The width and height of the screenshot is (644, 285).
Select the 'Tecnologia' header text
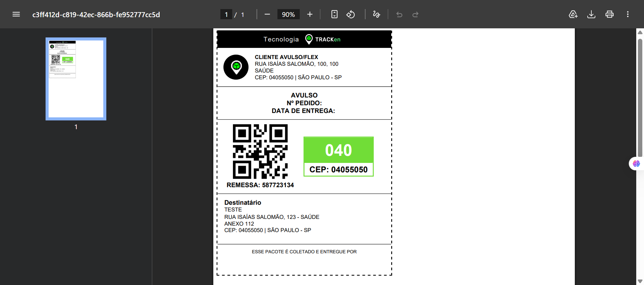click(281, 39)
